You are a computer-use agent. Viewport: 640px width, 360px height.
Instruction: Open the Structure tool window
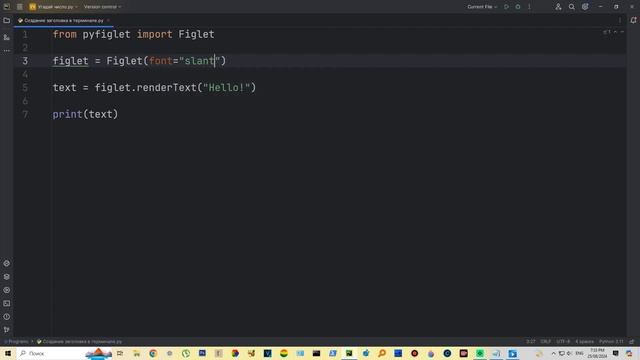click(x=7, y=37)
